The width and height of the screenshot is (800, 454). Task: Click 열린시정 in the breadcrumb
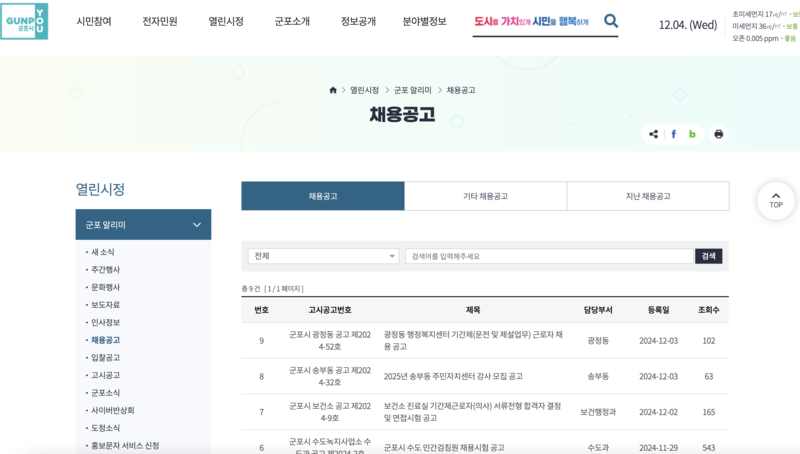pyautogui.click(x=364, y=90)
